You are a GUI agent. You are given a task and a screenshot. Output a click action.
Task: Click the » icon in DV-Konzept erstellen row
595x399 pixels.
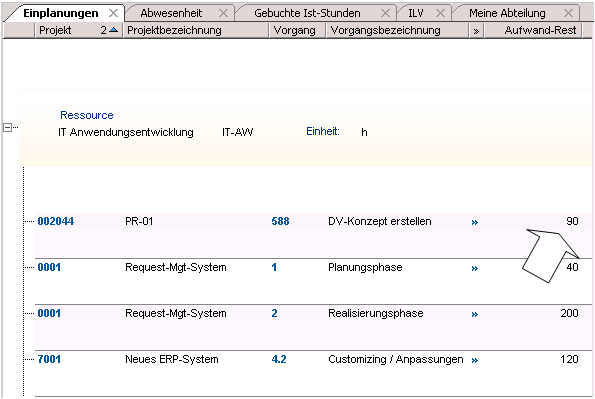click(475, 222)
